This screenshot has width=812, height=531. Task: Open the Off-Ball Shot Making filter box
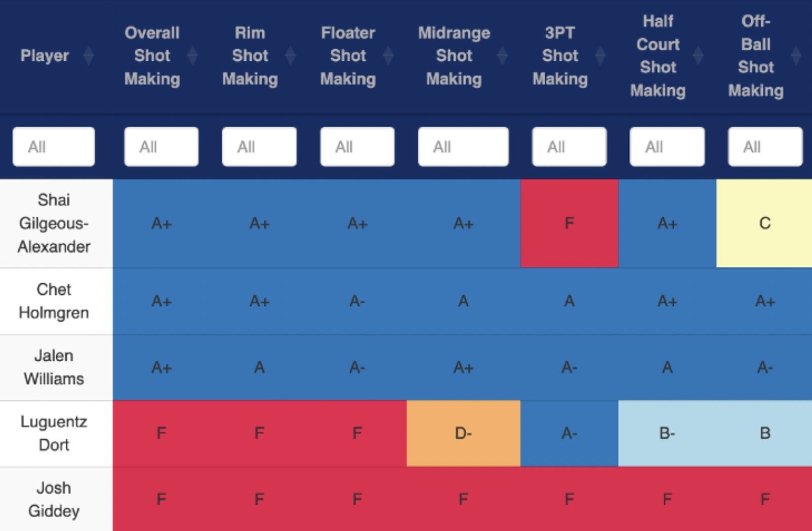point(764,147)
